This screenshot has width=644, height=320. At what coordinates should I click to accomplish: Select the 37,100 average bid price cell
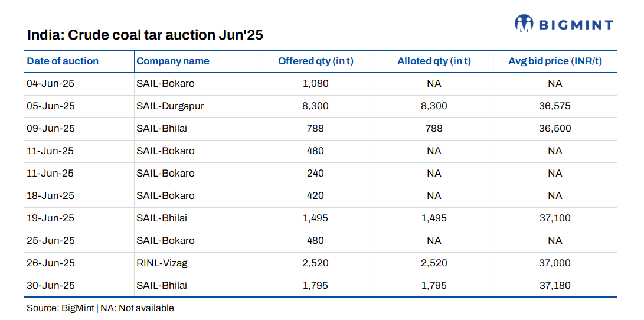coord(555,218)
